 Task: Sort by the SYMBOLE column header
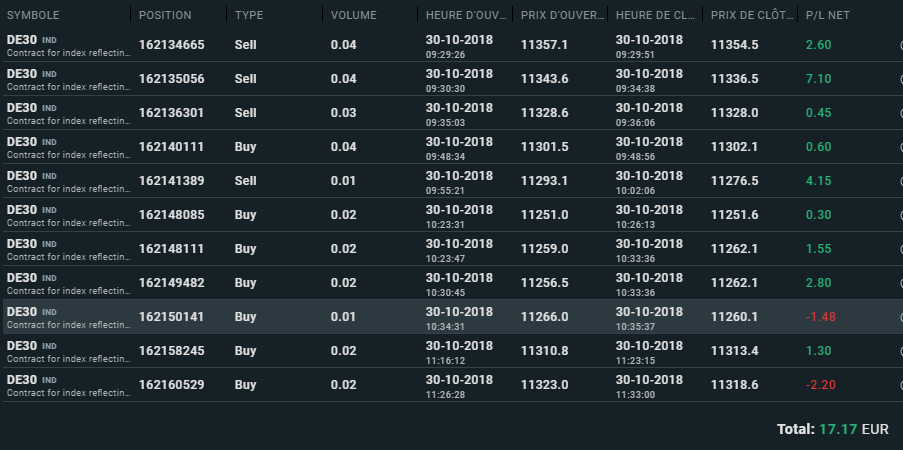click(33, 16)
